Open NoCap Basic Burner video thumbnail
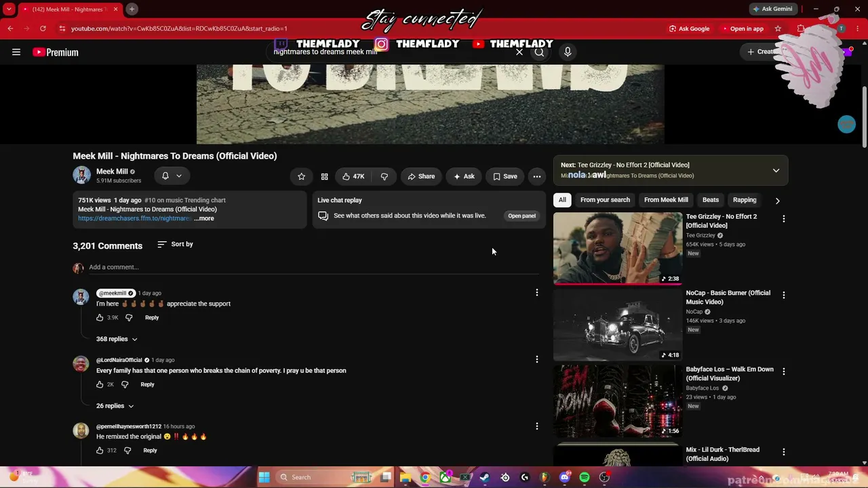The height and width of the screenshot is (488, 868). pos(618,325)
